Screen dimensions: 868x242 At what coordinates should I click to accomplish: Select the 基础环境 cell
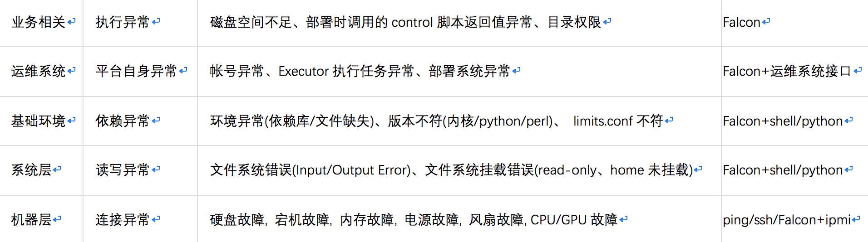click(x=39, y=121)
